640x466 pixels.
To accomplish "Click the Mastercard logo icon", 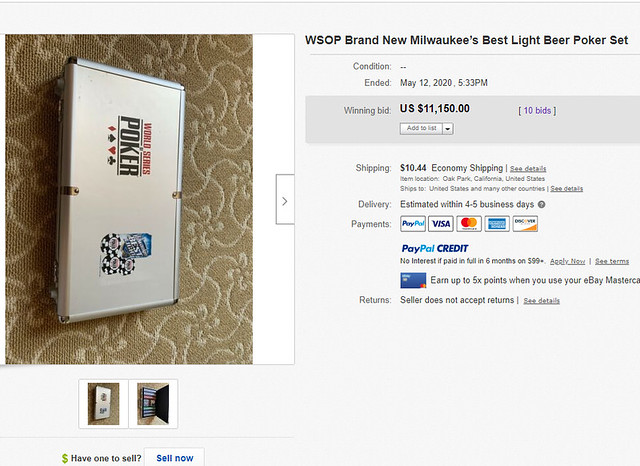I will pyautogui.click(x=469, y=224).
